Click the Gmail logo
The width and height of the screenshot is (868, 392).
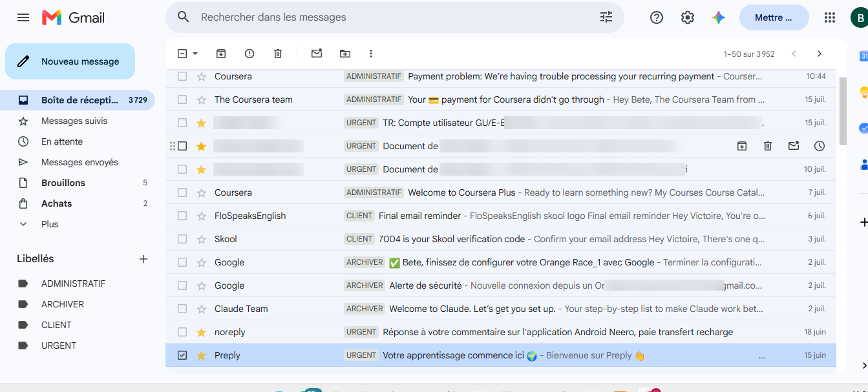(x=73, y=17)
